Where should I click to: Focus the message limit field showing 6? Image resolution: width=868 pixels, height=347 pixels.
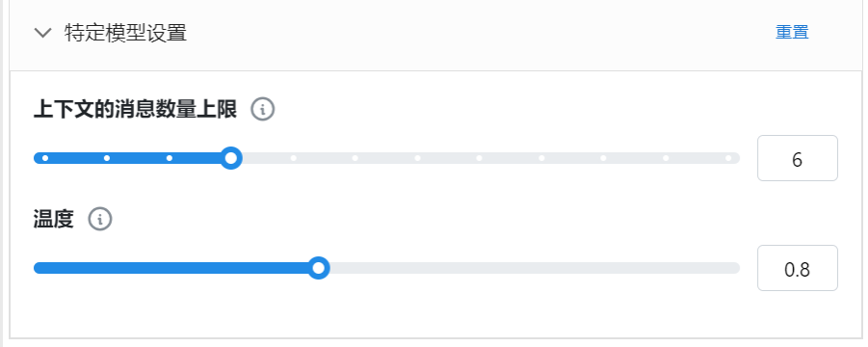coord(797,158)
